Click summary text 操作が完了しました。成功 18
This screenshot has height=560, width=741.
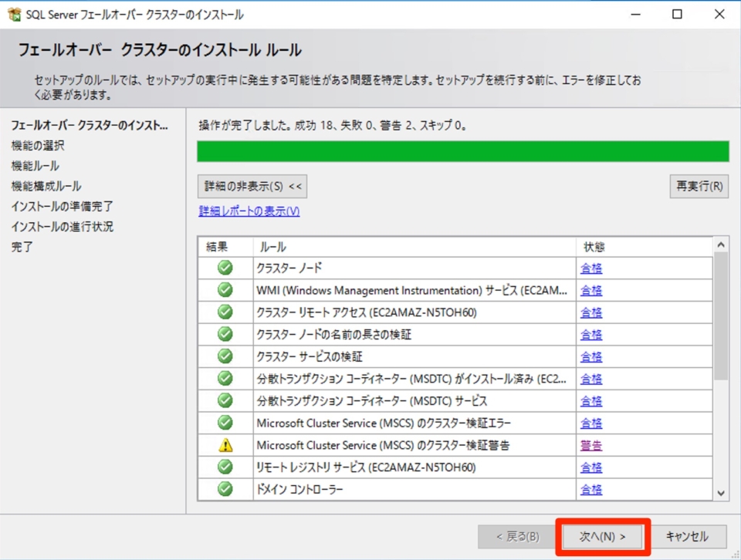266,126
